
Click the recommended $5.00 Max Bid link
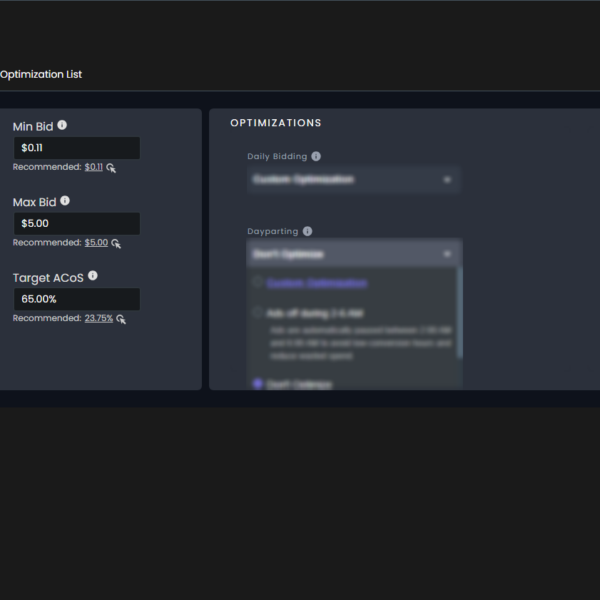coord(96,242)
